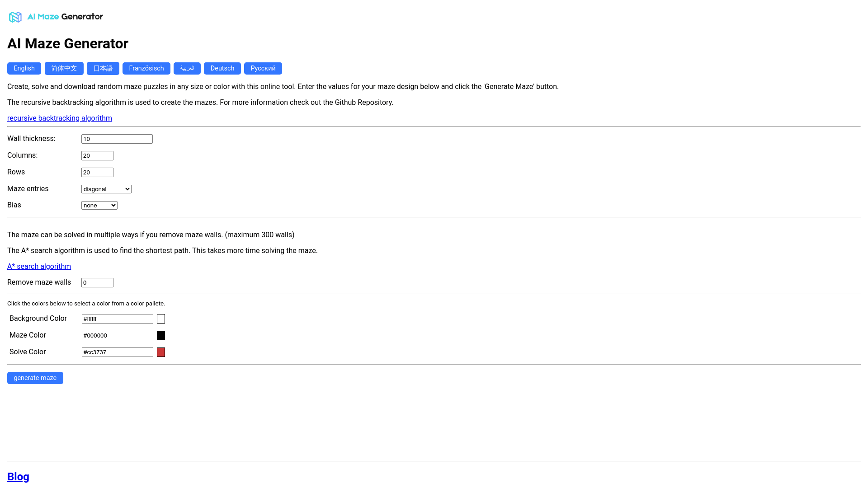
Task: Click the Remove maze walls field
Action: 97,282
